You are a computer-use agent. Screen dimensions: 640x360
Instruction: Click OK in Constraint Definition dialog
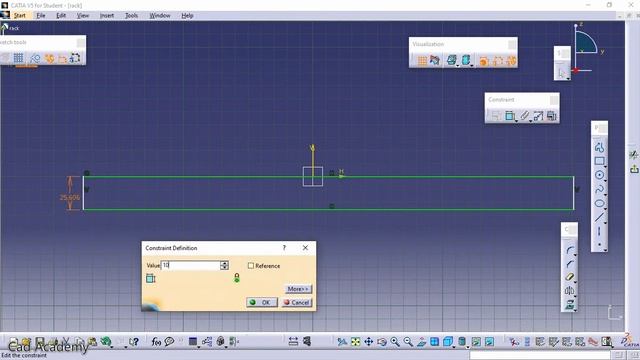point(262,302)
